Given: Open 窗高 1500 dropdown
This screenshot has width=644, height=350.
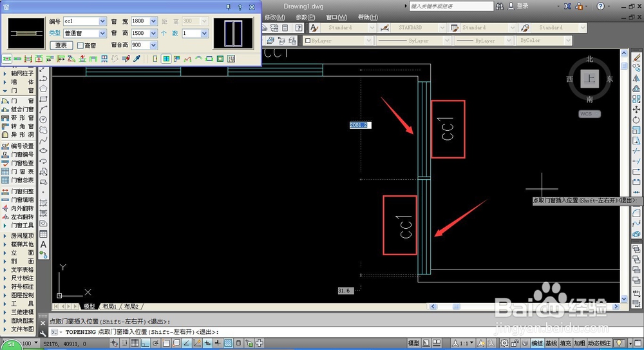Looking at the screenshot, I should point(153,34).
